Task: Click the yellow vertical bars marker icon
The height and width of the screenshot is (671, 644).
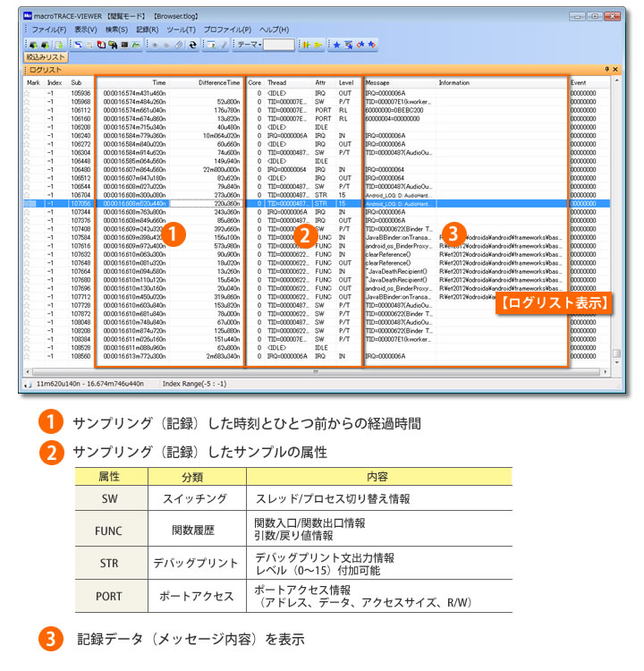Action: tap(307, 45)
